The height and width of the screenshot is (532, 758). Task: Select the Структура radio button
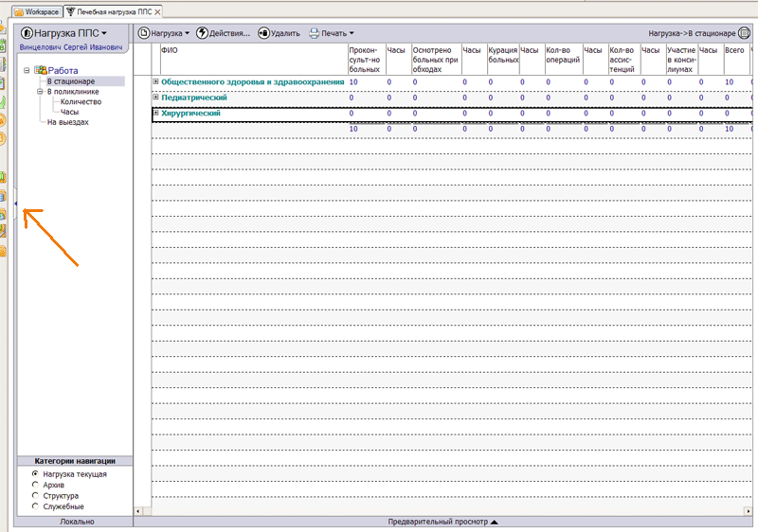pos(35,495)
